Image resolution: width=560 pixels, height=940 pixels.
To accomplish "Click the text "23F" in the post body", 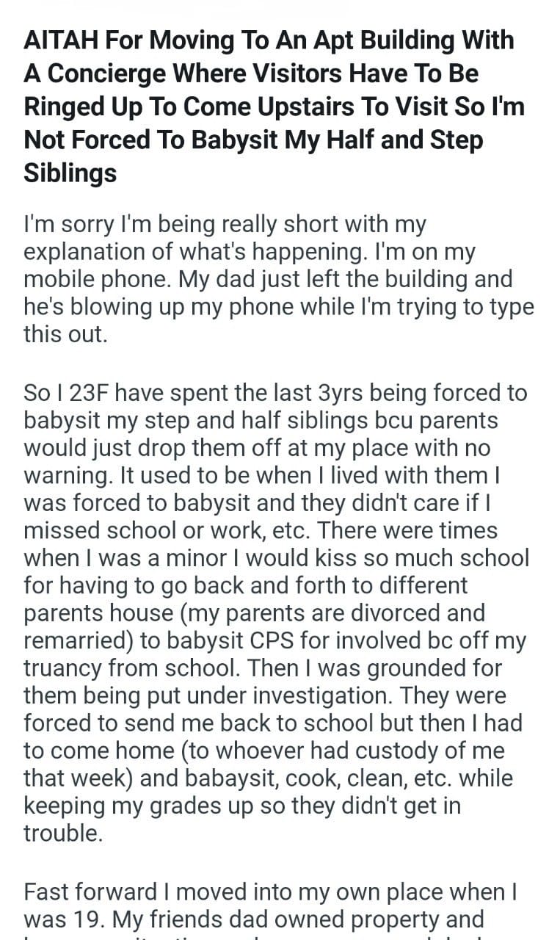I will click(90, 392).
